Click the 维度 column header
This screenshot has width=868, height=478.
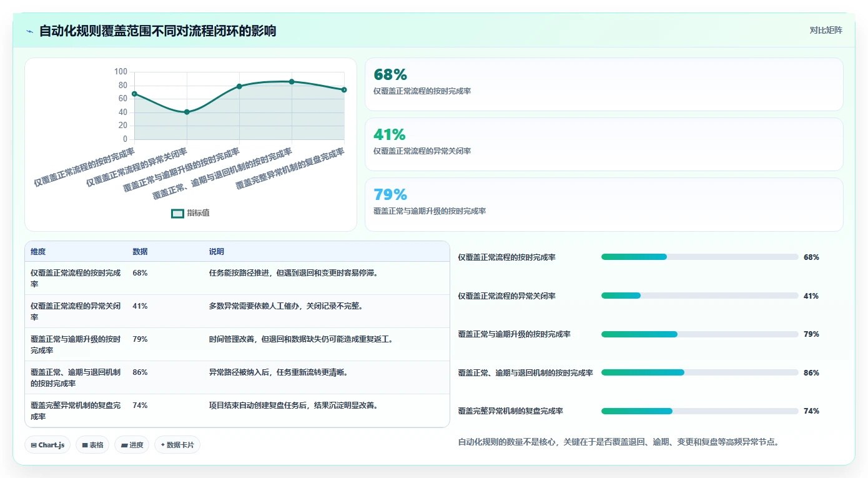38,252
